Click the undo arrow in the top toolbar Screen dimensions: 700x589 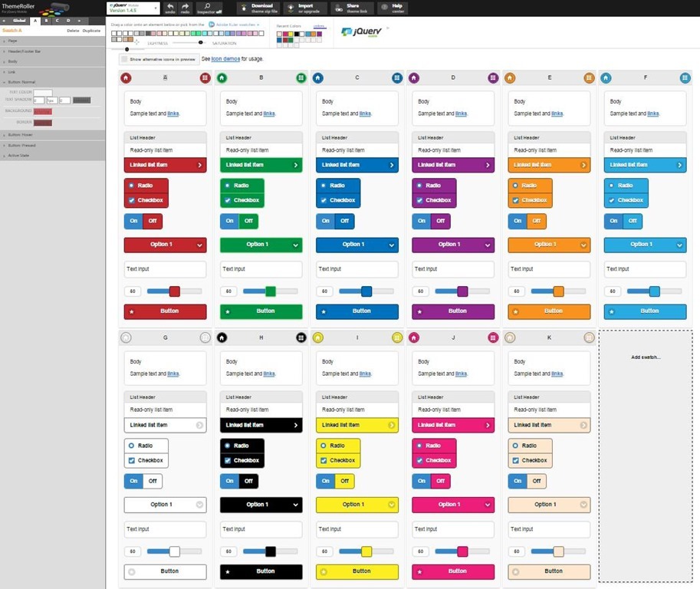pyautogui.click(x=170, y=8)
